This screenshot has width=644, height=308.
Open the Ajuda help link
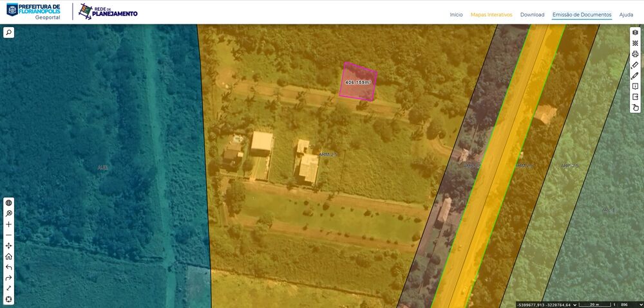626,15
